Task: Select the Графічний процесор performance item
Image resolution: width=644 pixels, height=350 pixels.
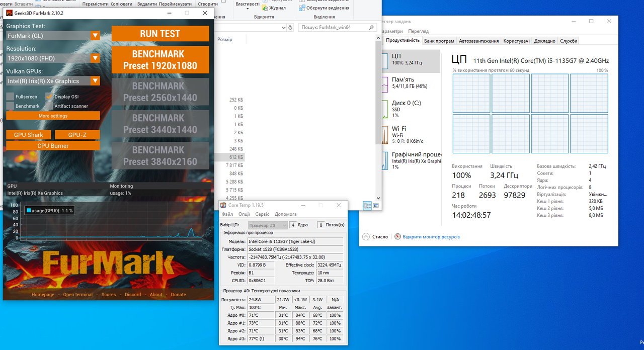Action: pyautogui.click(x=411, y=160)
